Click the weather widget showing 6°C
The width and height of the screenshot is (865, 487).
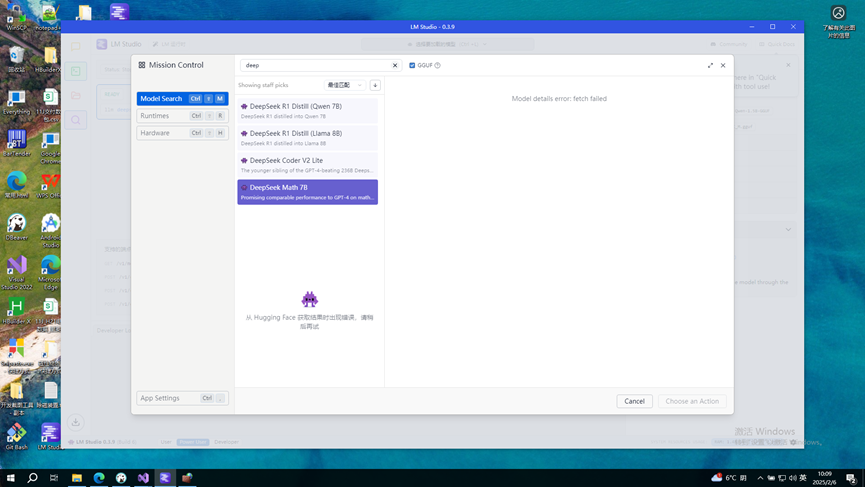point(729,478)
